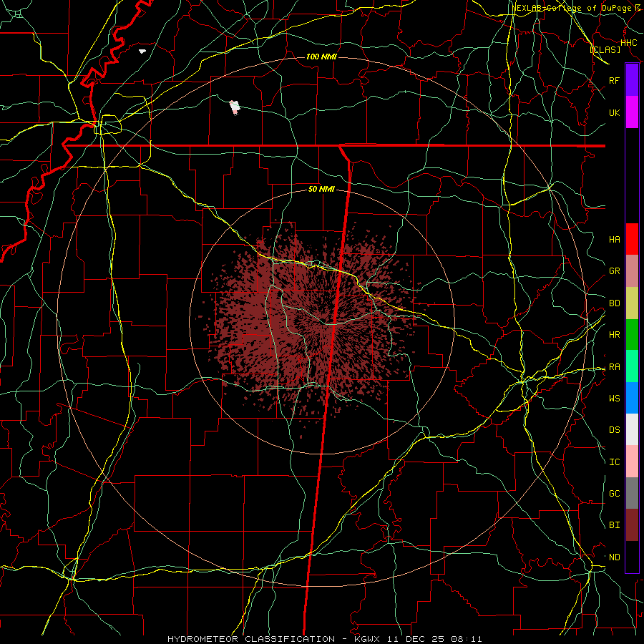This screenshot has height=644, width=644.
Task: Select the gray GC legend swatch
Action: click(x=632, y=493)
